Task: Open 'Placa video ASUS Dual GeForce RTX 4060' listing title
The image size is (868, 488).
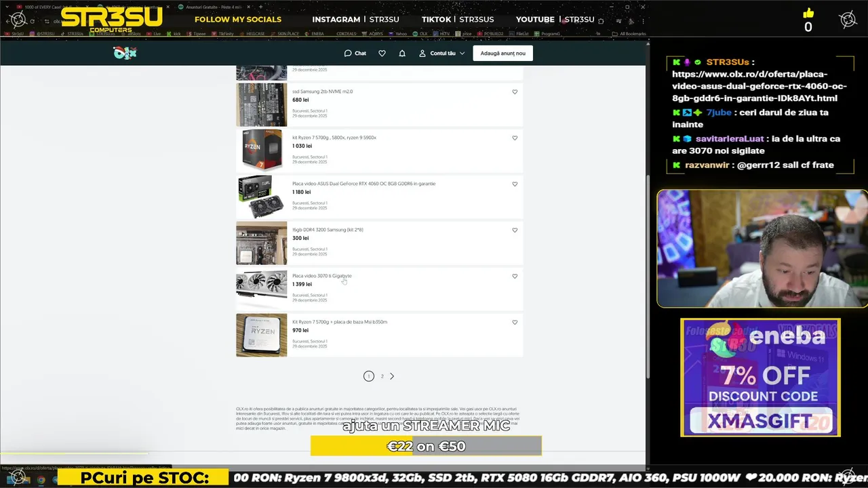Action: 364,184
